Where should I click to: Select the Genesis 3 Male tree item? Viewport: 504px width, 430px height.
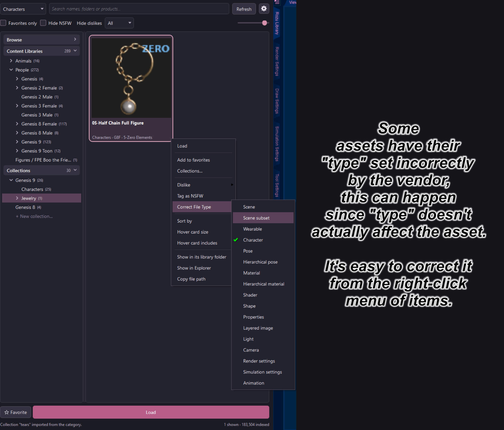coord(40,115)
